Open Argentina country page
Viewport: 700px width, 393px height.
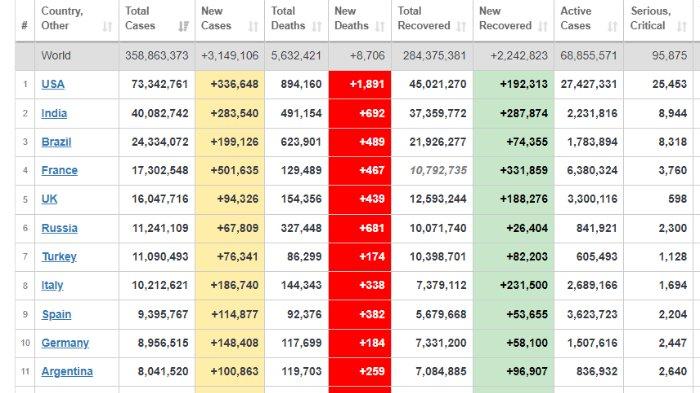tap(67, 372)
